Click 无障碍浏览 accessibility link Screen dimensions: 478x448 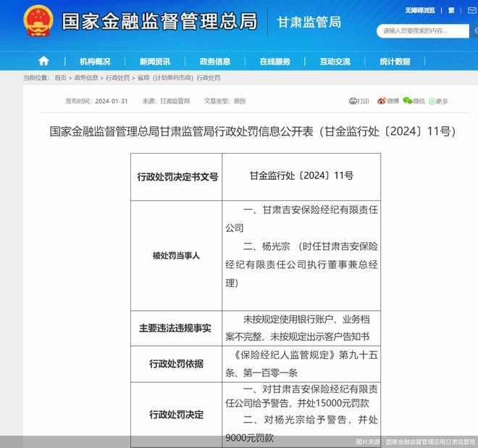(x=420, y=10)
